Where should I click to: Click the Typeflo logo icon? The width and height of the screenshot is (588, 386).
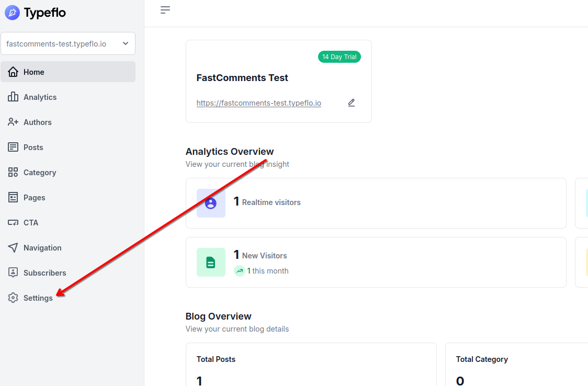tap(12, 13)
